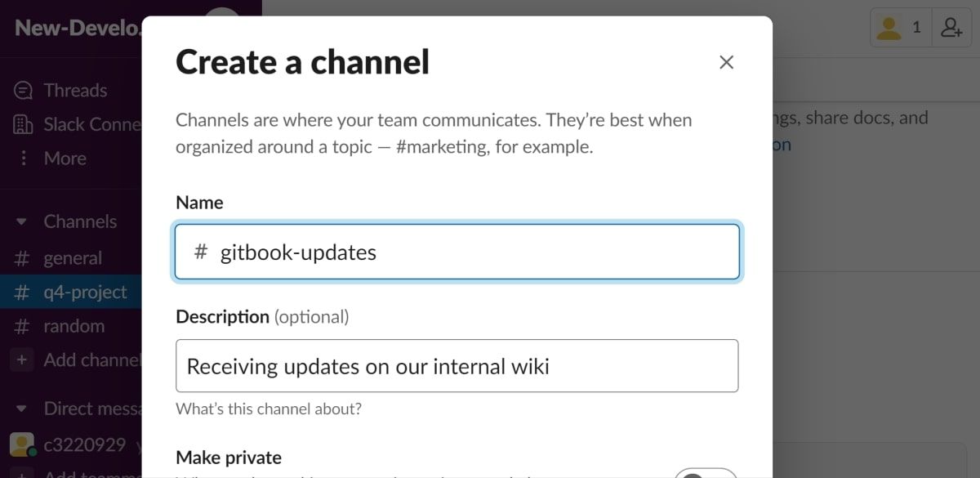Go to the general channel
980x478 pixels.
[x=73, y=259]
